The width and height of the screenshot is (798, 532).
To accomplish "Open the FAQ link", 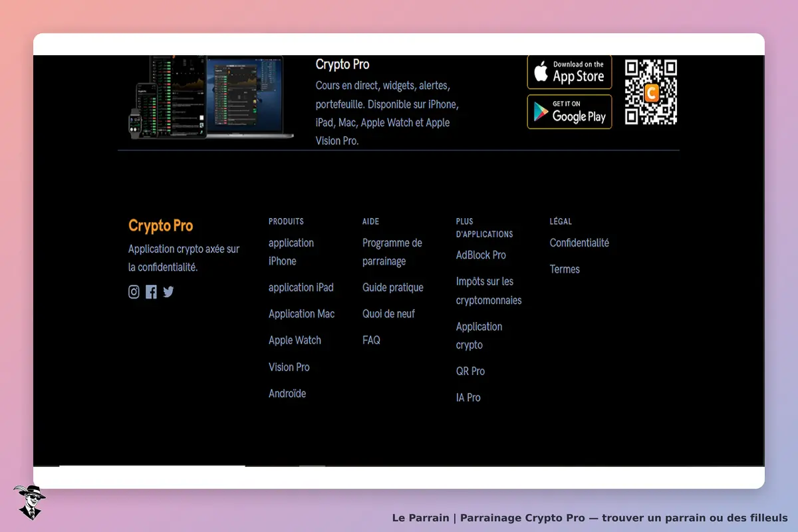I will pyautogui.click(x=371, y=340).
